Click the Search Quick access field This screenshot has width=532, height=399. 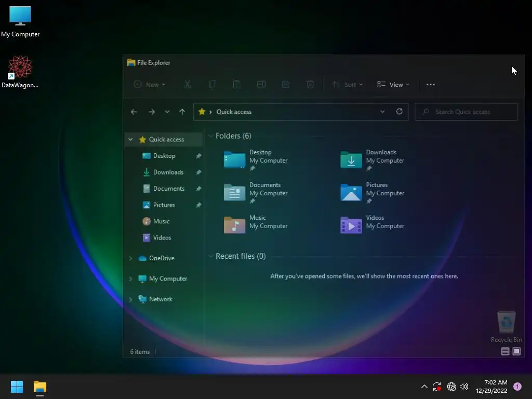(x=467, y=112)
